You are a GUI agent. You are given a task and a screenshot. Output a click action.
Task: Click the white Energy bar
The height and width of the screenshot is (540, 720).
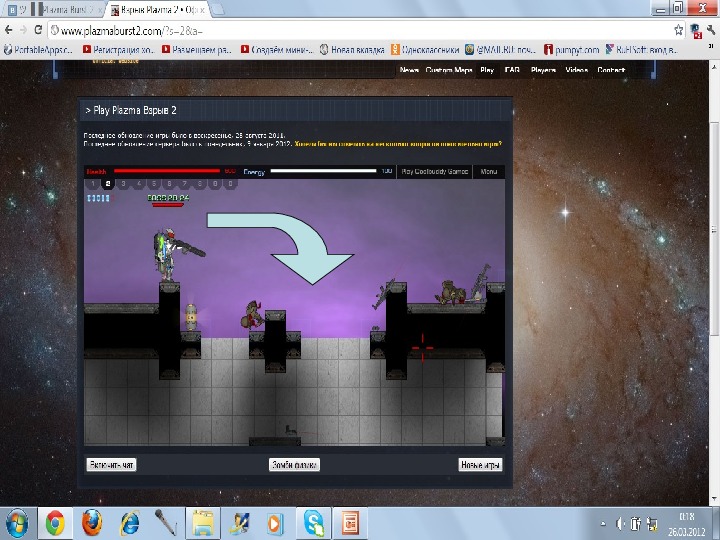pyautogui.click(x=323, y=171)
